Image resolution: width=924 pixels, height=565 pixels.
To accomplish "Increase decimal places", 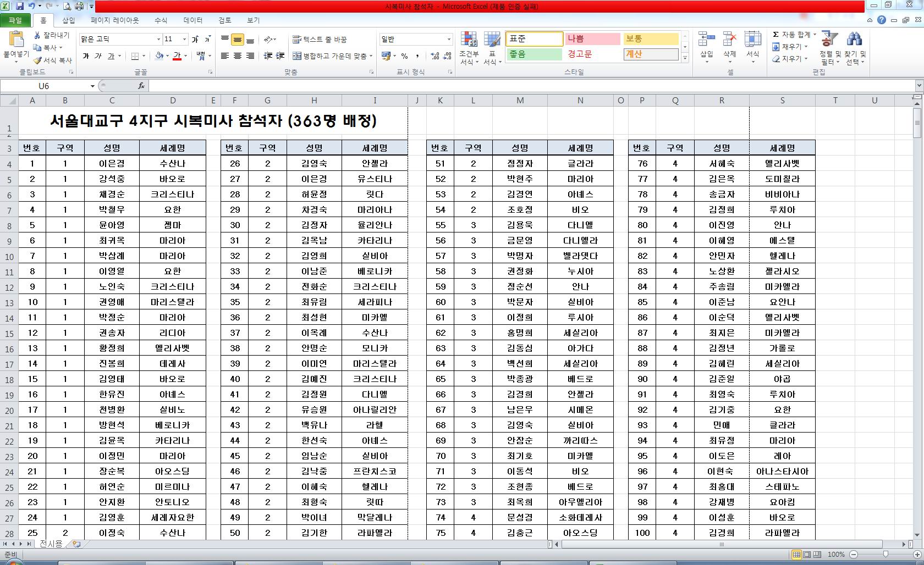I will [435, 56].
